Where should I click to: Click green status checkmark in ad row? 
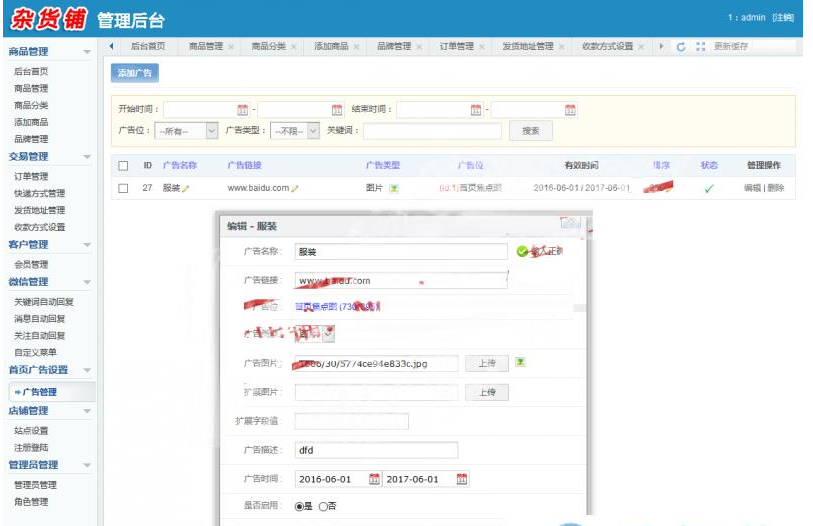709,188
